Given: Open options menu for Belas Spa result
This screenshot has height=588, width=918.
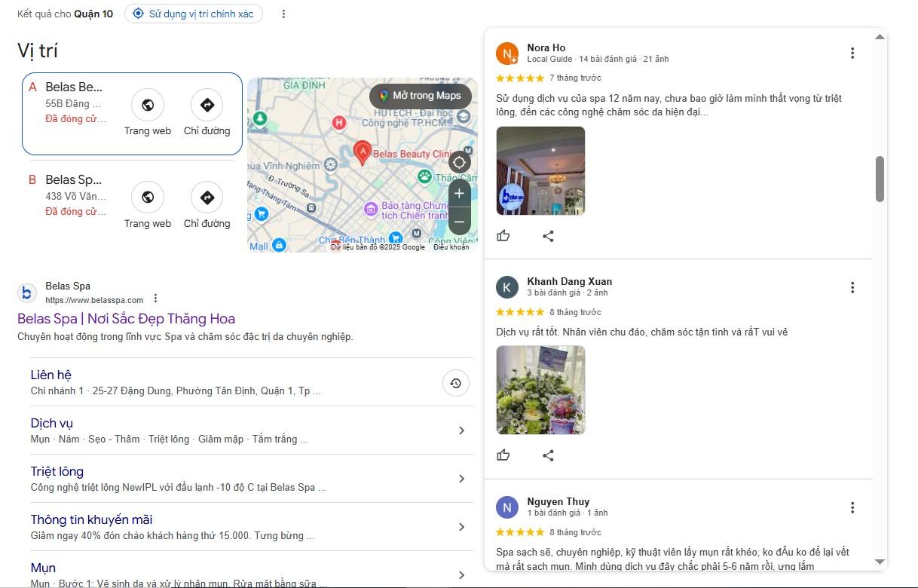Looking at the screenshot, I should tap(155, 298).
